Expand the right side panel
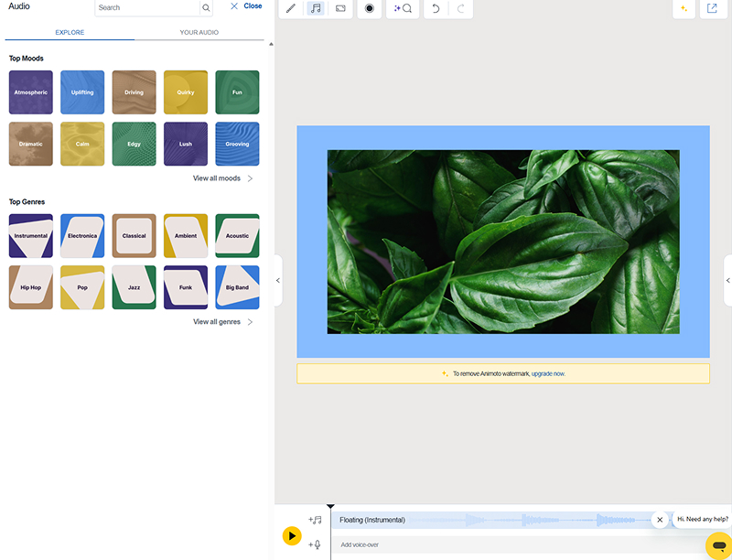 (727, 281)
